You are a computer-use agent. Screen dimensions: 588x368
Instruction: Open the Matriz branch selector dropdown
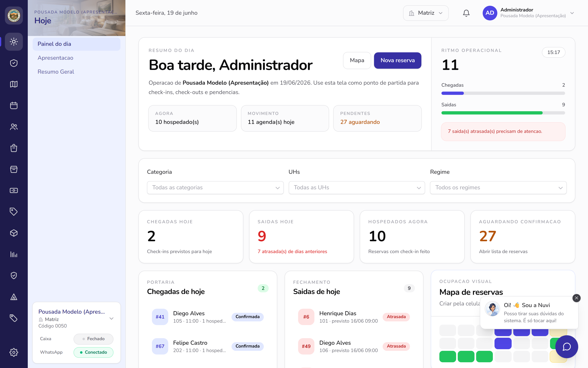426,13
